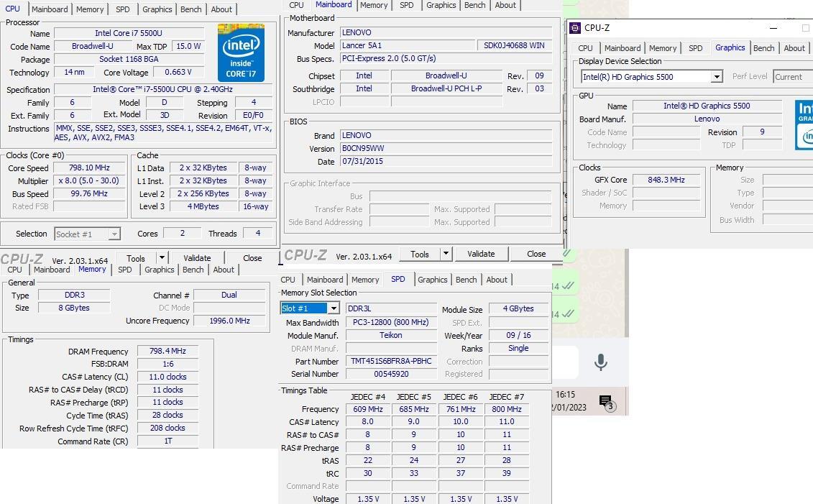The width and height of the screenshot is (813, 504).
Task: Open the chat message icon with badge 3
Action: click(x=607, y=403)
